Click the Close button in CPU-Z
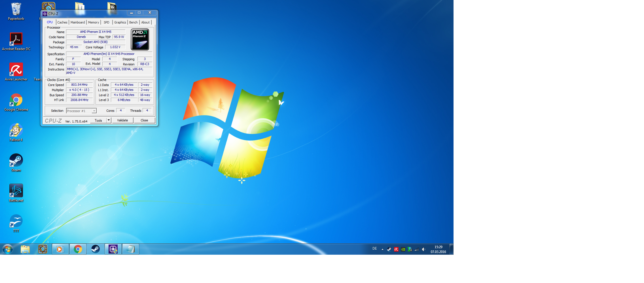Screen dimensions: 644x283 pyautogui.click(x=144, y=120)
